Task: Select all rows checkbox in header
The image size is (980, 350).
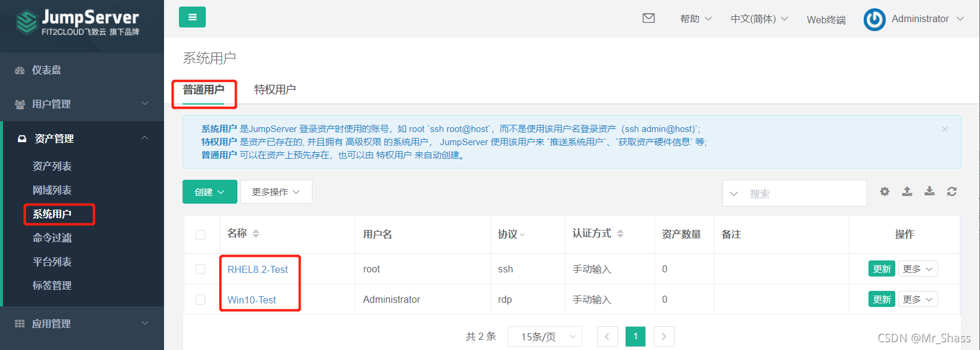Action: tap(200, 235)
